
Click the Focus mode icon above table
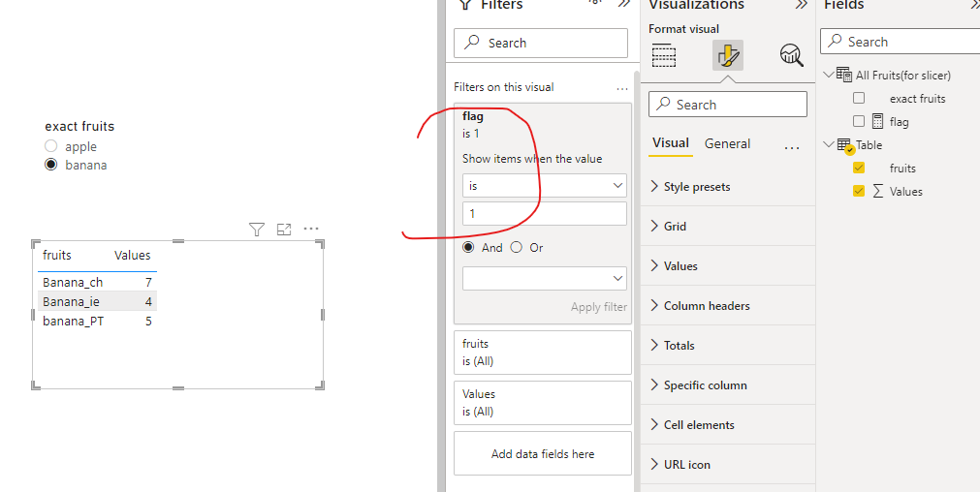284,230
